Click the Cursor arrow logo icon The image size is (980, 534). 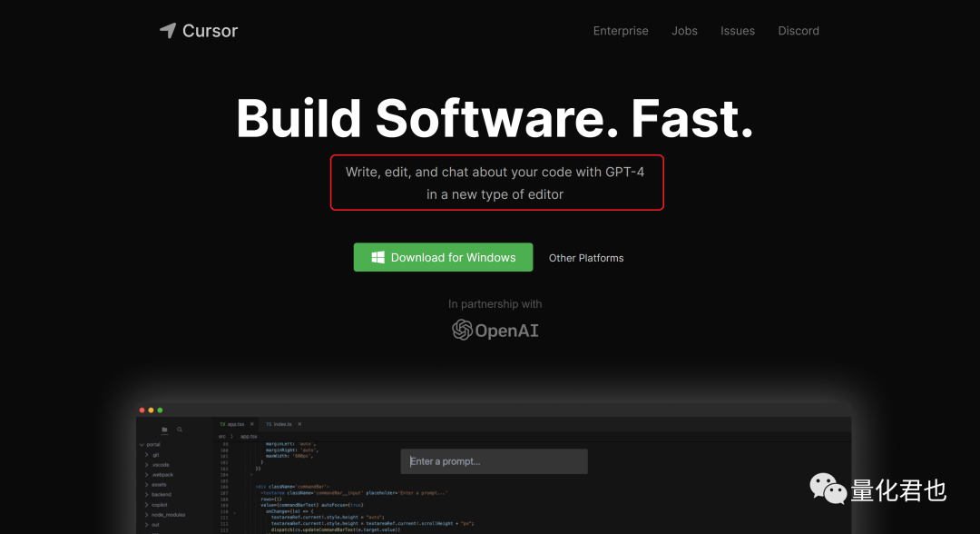pyautogui.click(x=168, y=30)
